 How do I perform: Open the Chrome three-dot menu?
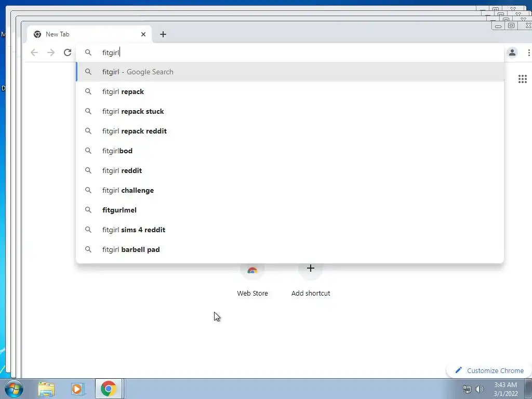tap(528, 52)
